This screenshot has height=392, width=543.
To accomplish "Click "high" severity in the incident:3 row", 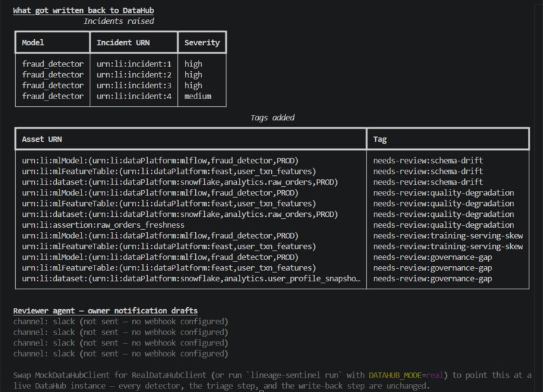I will click(193, 86).
